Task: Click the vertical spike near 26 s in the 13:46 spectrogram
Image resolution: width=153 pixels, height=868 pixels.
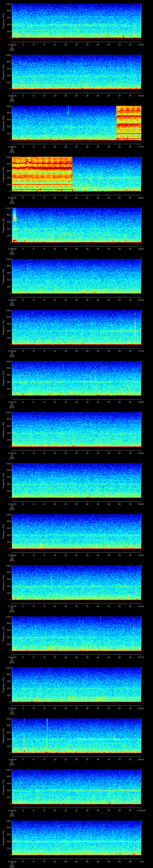Action: pyautogui.click(x=68, y=110)
